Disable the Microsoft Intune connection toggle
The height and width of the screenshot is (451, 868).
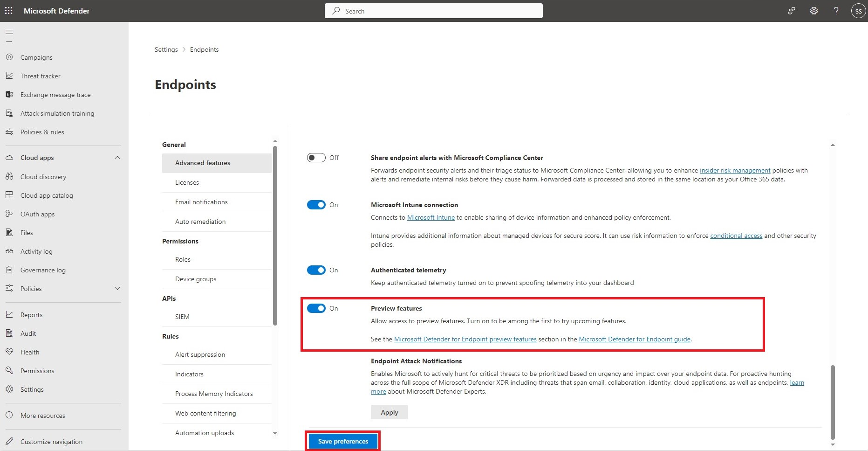316,204
